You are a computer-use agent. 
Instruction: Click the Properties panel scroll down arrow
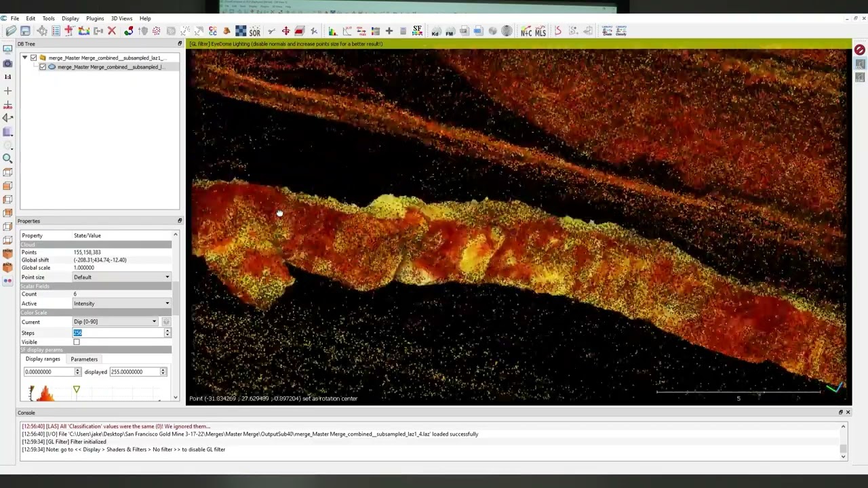[175, 398]
